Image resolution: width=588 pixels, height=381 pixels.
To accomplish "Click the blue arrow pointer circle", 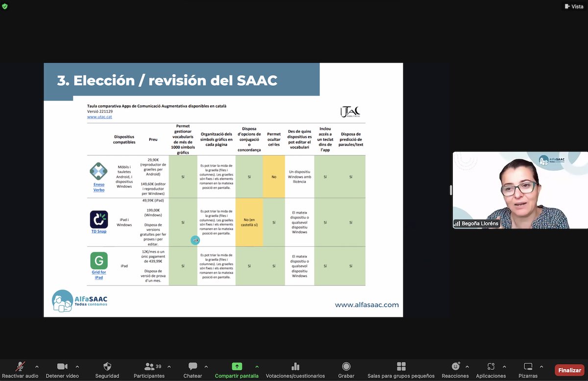I will (x=195, y=240).
